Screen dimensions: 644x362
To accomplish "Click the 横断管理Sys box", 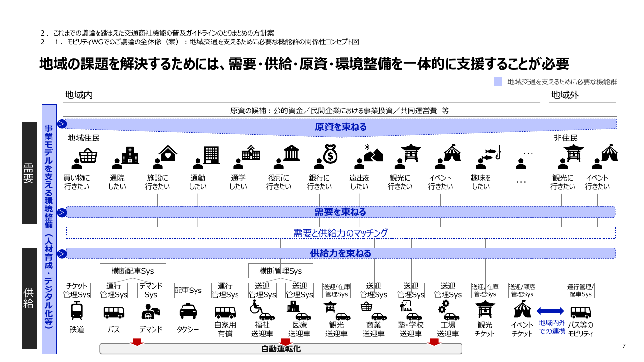I will pos(280,271).
